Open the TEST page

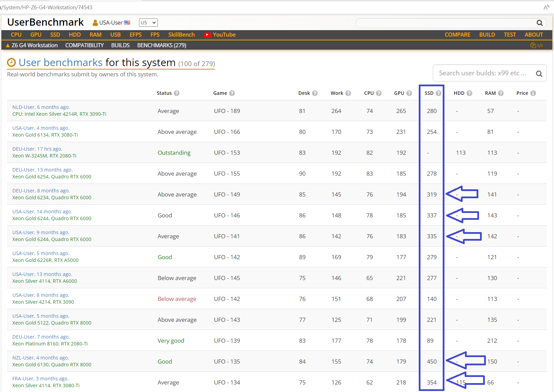pos(509,35)
